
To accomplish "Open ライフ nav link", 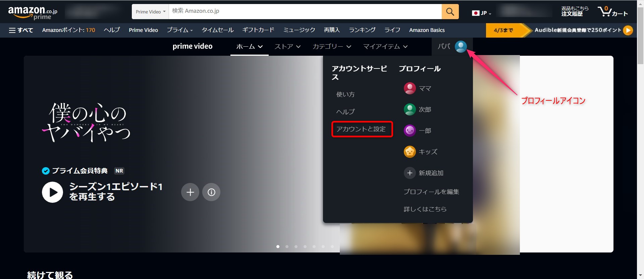I will coord(392,30).
